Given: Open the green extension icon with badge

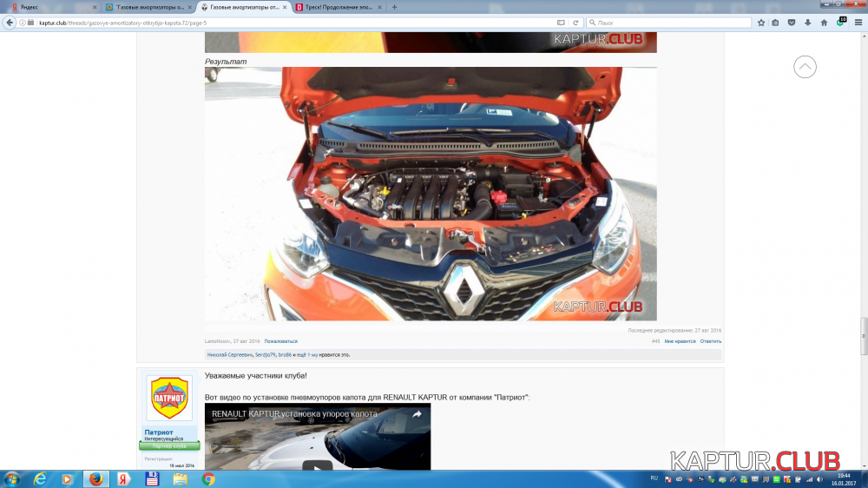Looking at the screenshot, I should [x=841, y=23].
